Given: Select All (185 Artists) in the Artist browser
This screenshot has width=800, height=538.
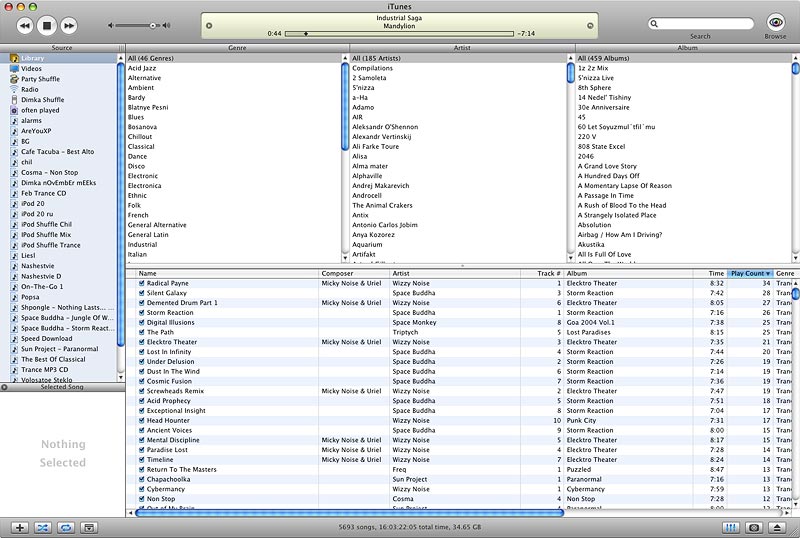Looking at the screenshot, I should 459,58.
